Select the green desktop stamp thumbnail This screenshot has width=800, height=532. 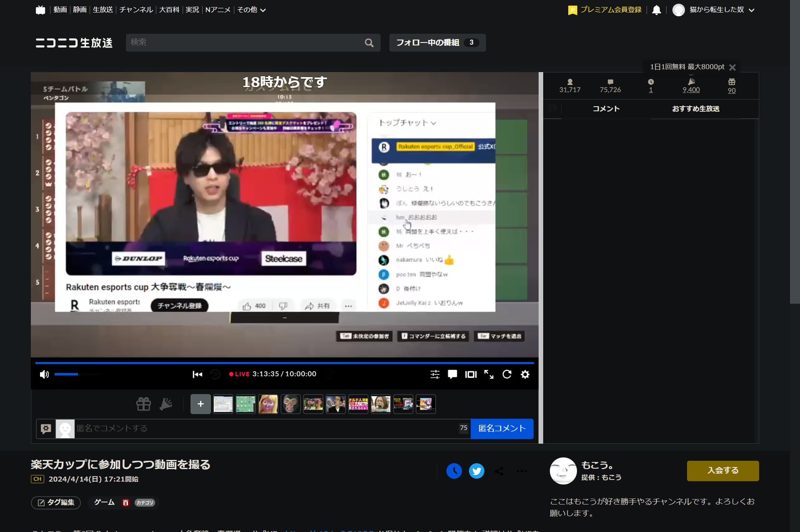point(246,404)
